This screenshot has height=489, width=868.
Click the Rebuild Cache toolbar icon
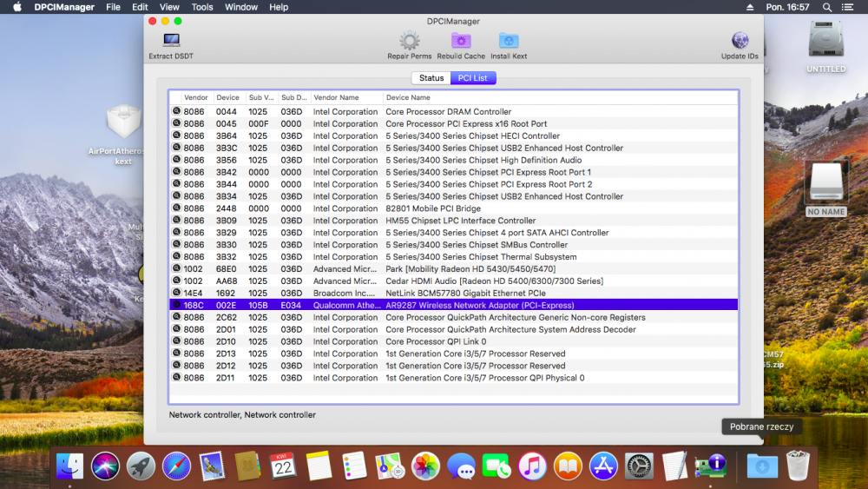tap(461, 41)
